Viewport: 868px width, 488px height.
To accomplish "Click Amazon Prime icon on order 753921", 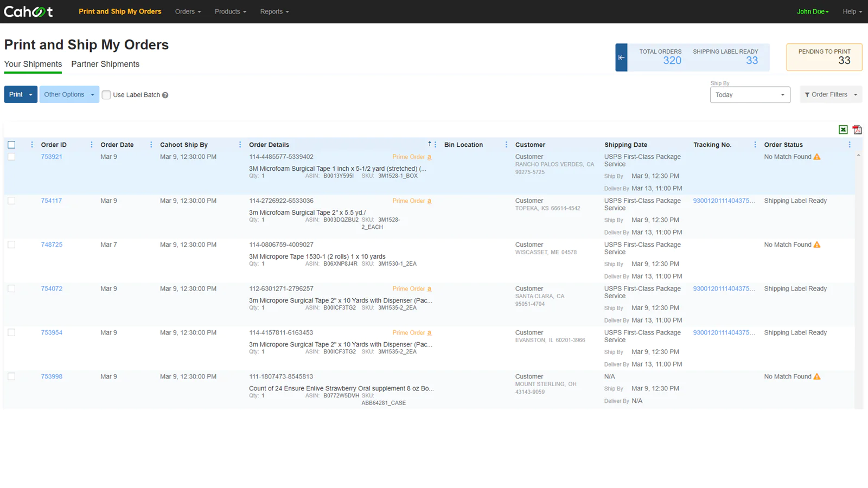I will click(429, 157).
